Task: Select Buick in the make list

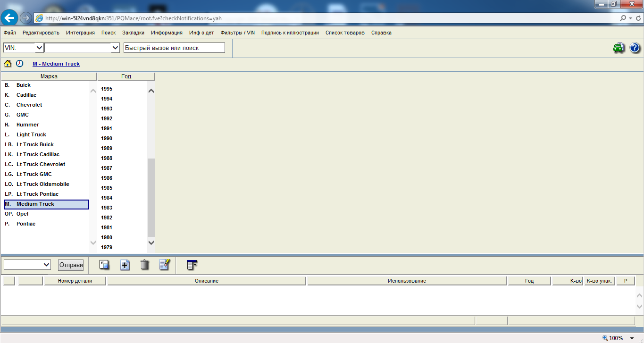Action: (24, 85)
